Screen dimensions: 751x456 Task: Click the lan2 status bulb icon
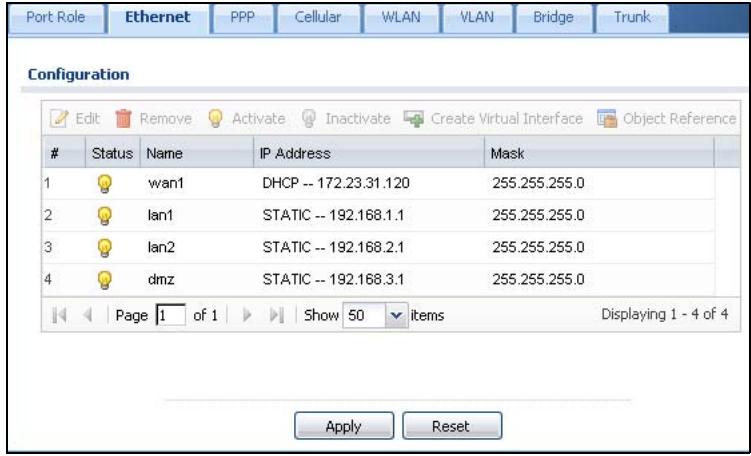coord(105,248)
